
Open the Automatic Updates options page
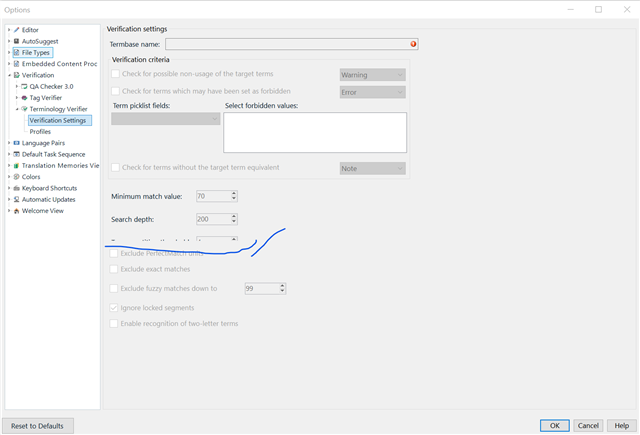click(49, 200)
